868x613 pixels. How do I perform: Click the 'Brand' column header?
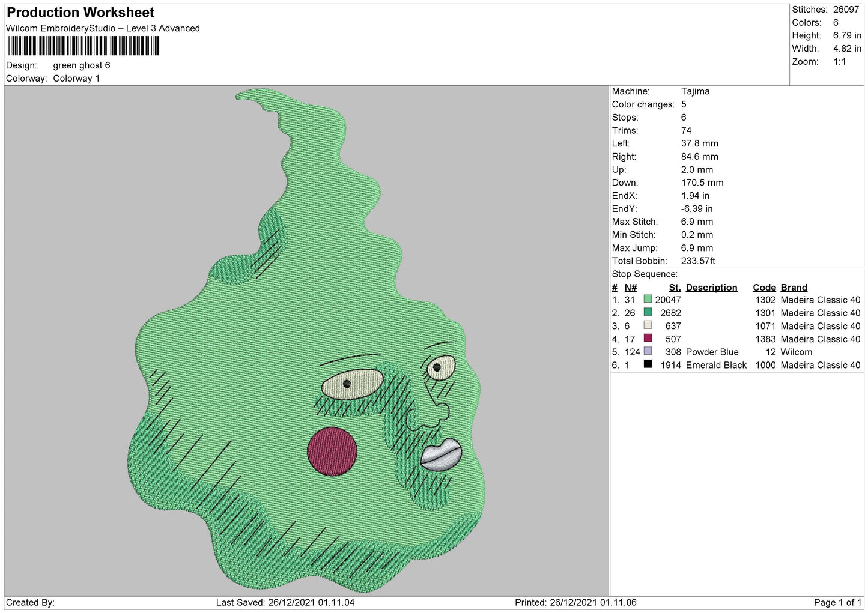794,288
